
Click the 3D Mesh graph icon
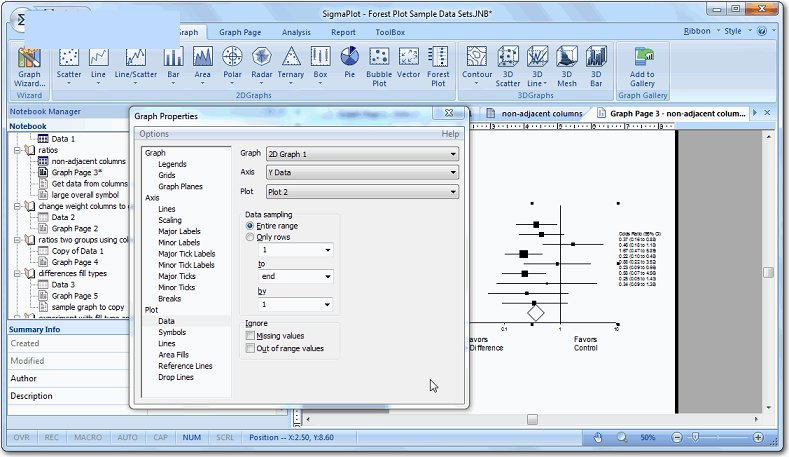pos(567,63)
